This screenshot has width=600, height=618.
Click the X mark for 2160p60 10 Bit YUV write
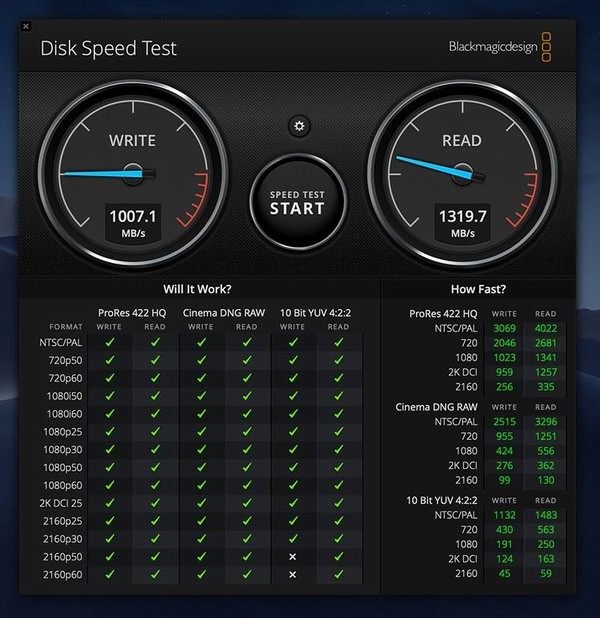(292, 574)
